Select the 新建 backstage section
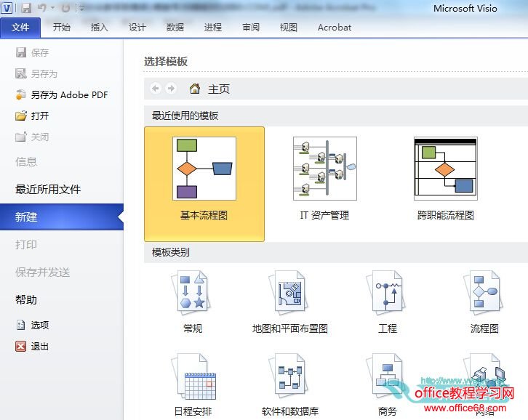528x420 pixels. 62,217
